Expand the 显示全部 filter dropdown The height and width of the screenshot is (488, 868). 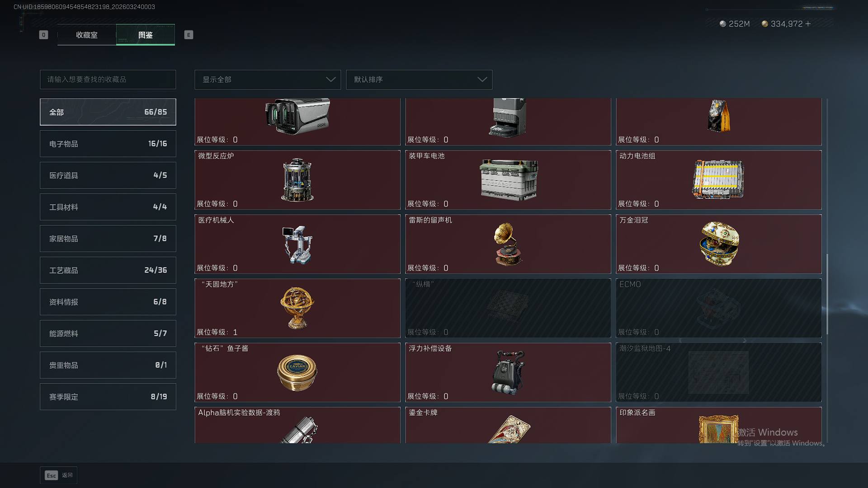[268, 80]
